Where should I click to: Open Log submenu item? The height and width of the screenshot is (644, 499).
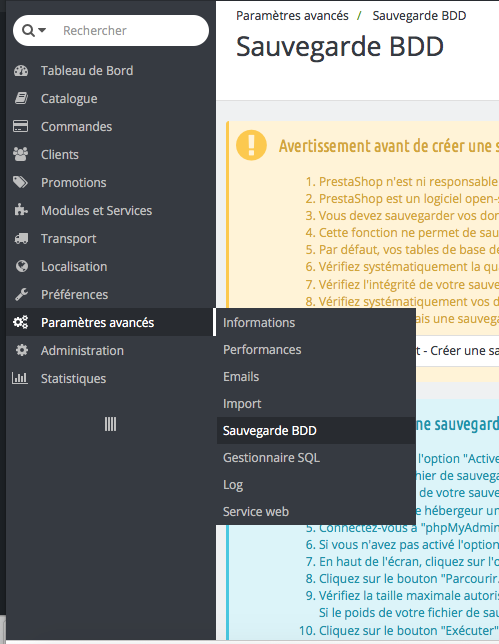(x=316, y=485)
